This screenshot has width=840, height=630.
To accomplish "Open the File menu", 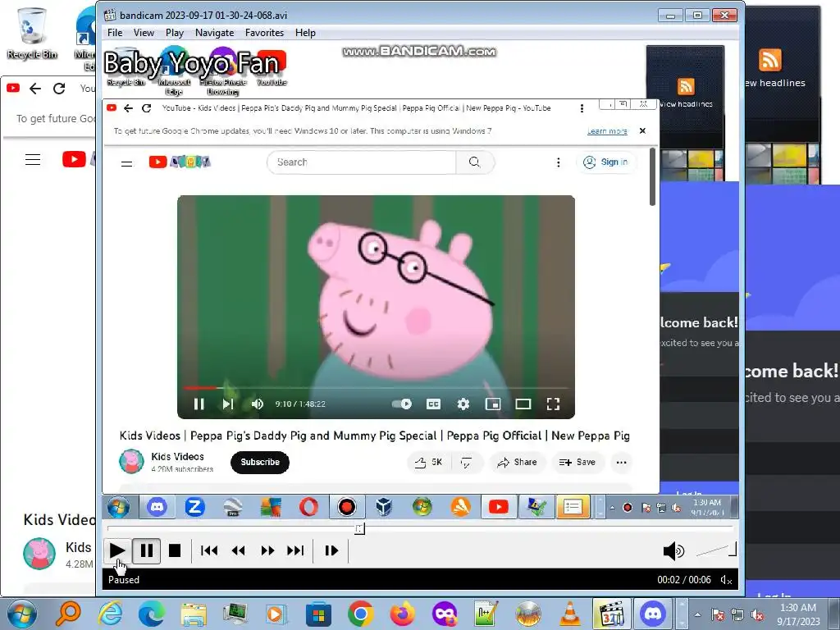I will click(115, 33).
